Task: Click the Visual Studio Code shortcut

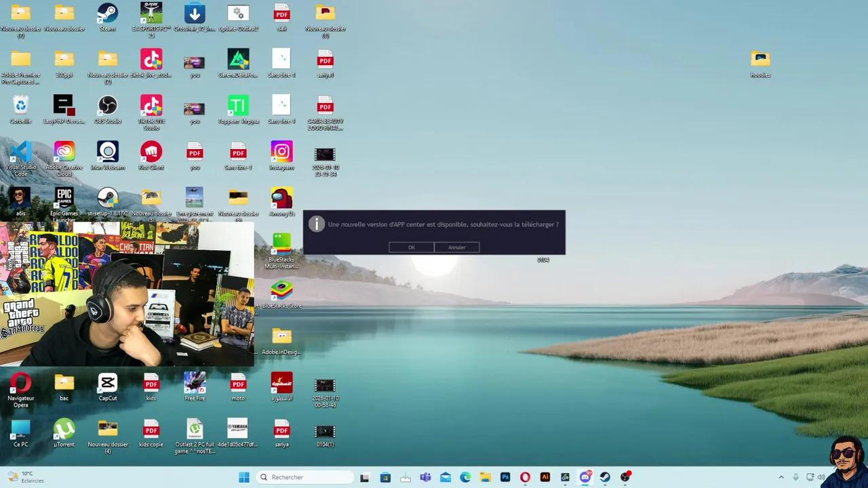Action: [20, 152]
